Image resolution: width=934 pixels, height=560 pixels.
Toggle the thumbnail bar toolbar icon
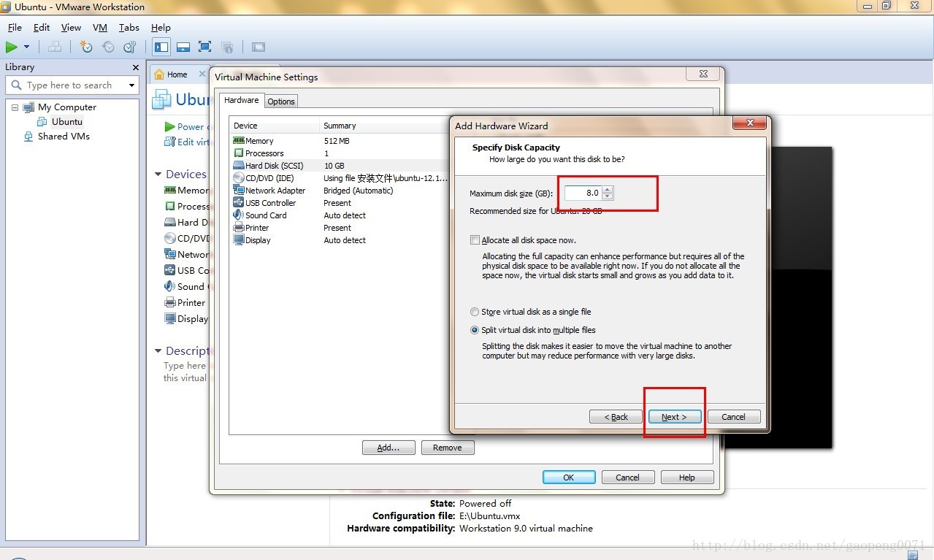click(x=183, y=47)
